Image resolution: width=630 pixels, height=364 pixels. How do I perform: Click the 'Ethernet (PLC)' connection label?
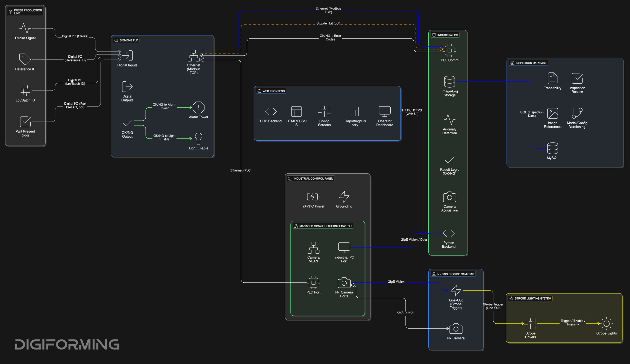241,170
